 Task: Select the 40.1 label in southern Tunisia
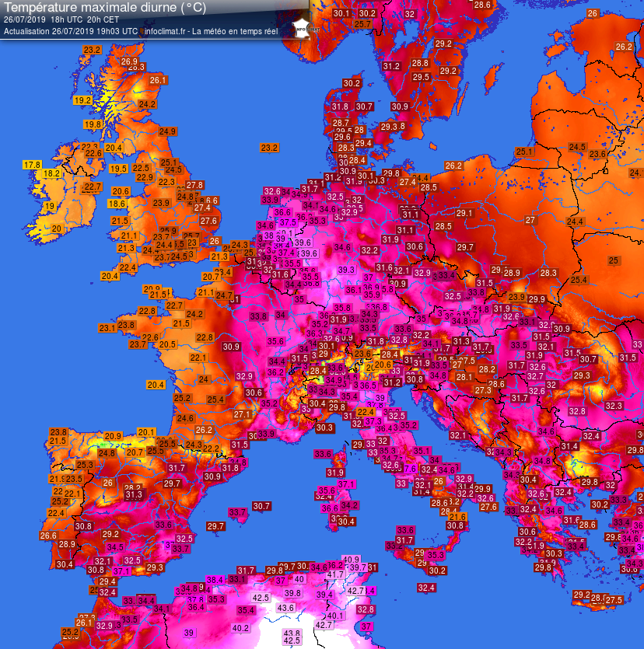(x=335, y=616)
